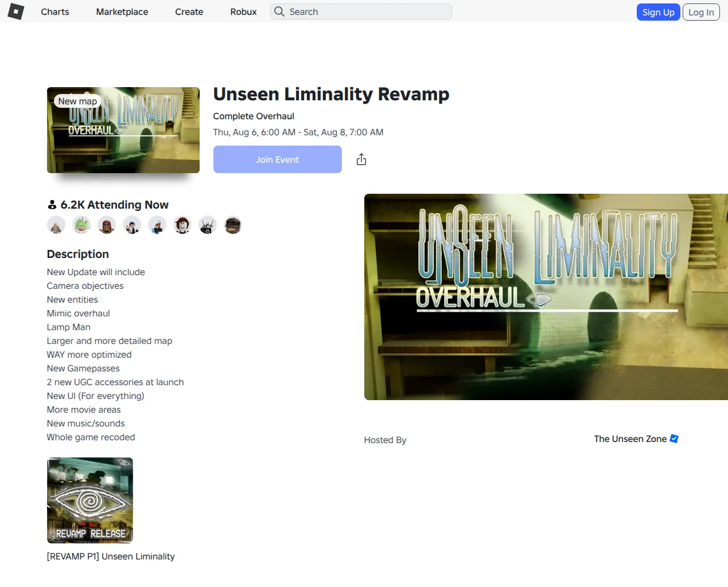Click the Description heading
The width and height of the screenshot is (728, 587).
click(78, 254)
